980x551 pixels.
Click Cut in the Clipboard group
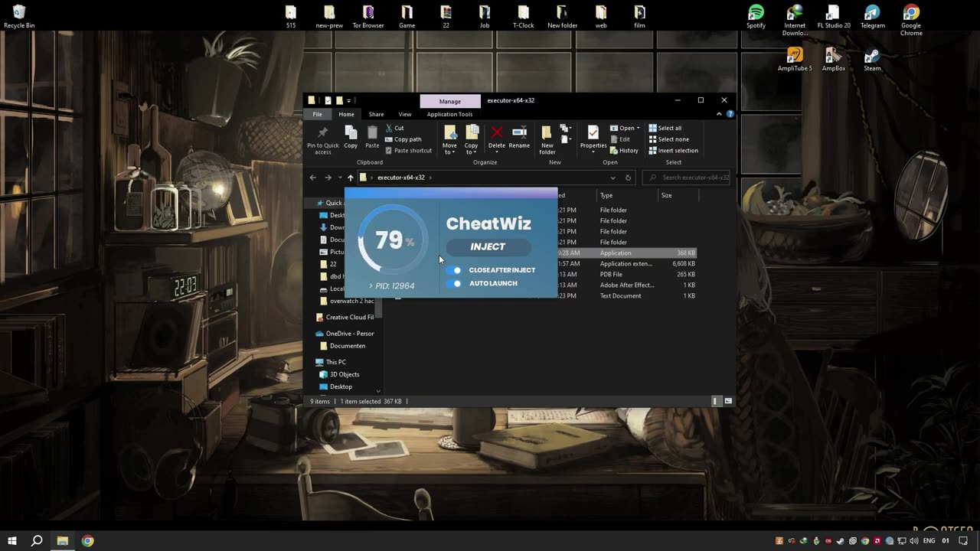tap(395, 128)
